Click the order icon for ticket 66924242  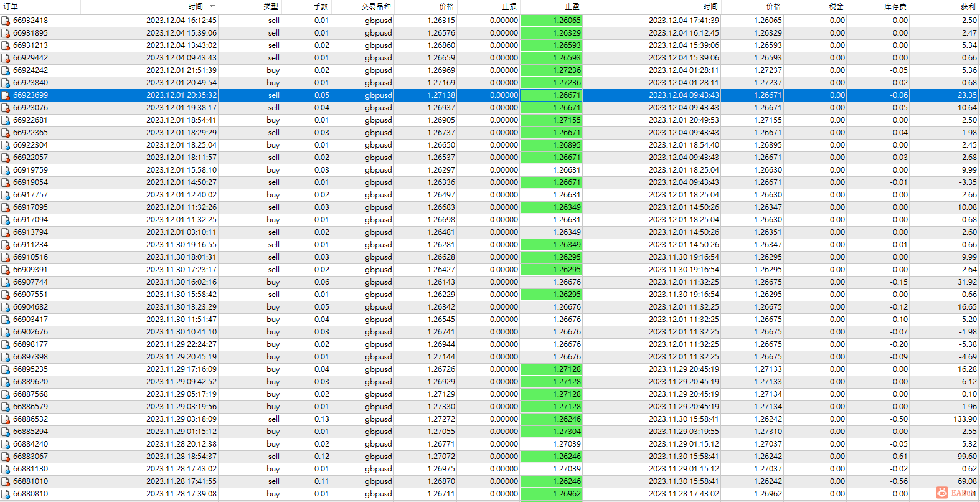(x=6, y=70)
